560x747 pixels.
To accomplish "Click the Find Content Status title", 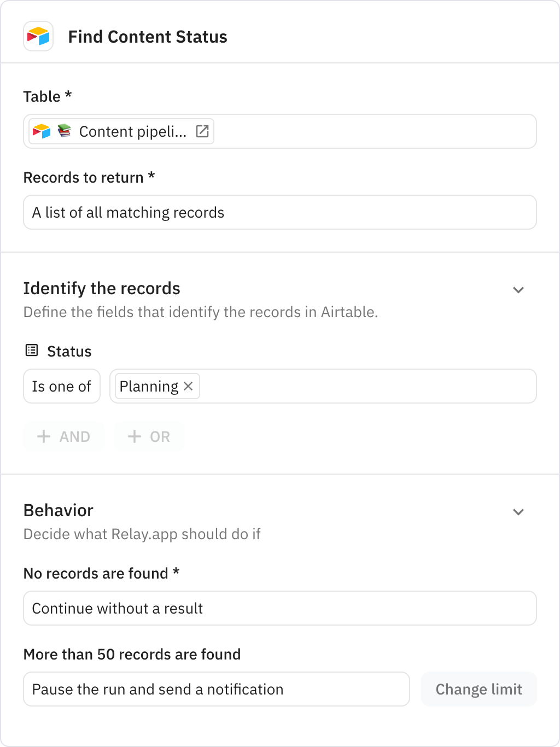I will click(148, 37).
